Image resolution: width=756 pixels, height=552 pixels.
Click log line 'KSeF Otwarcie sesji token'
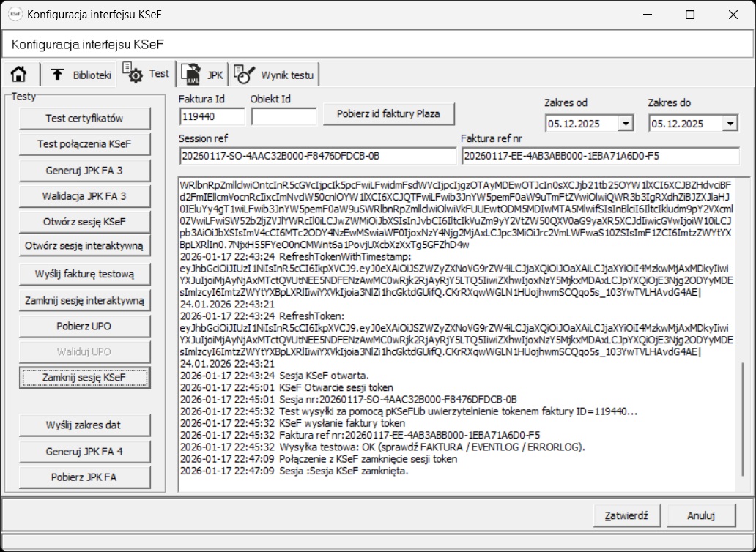click(286, 387)
